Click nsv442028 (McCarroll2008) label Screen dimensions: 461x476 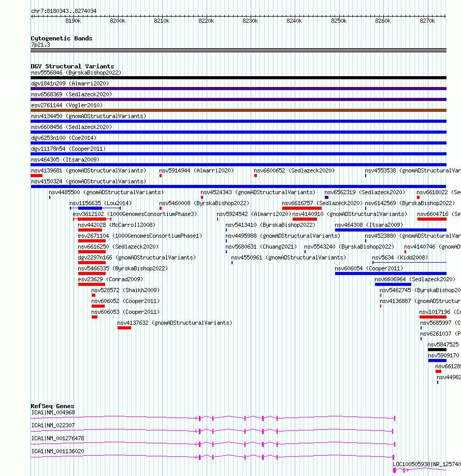pos(117,225)
